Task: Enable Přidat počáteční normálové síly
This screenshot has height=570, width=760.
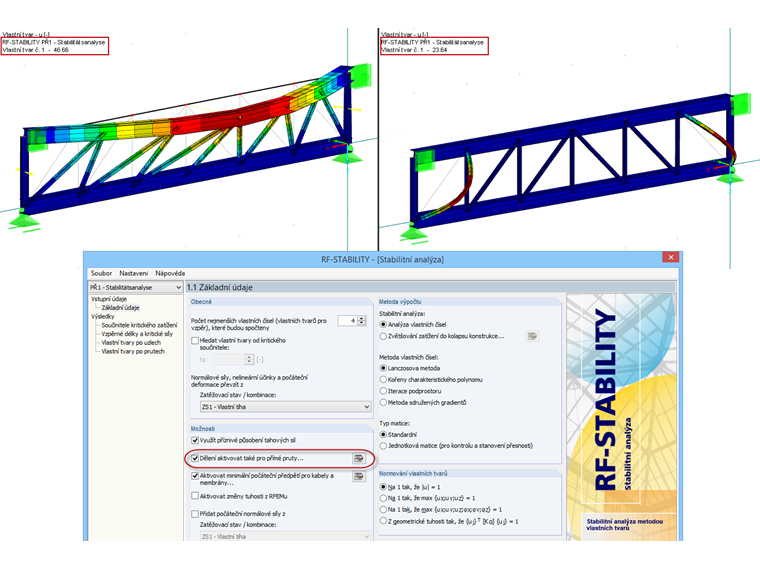Action: [x=195, y=514]
